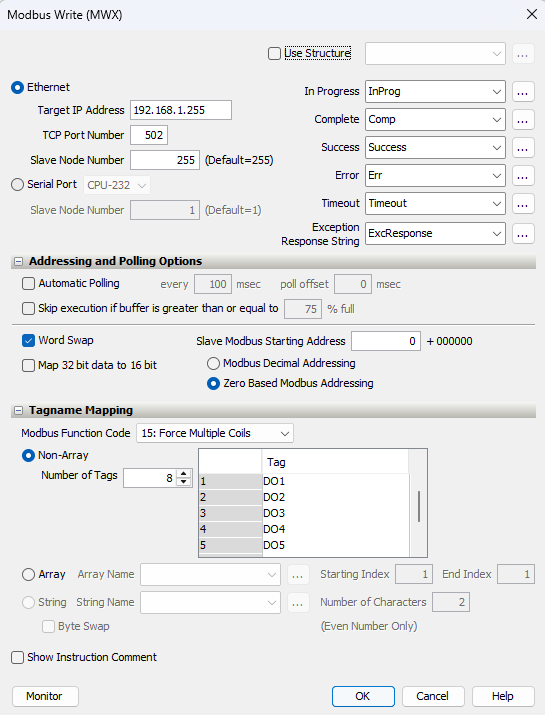
Task: Select Modbus Decimal Addressing option
Action: (x=213, y=363)
